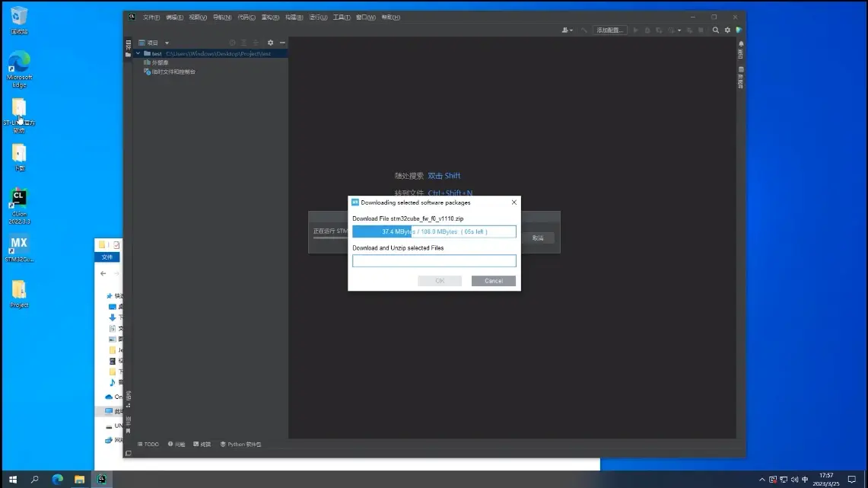Open project panel gear settings
Viewport: 868px width, 488px height.
click(270, 43)
